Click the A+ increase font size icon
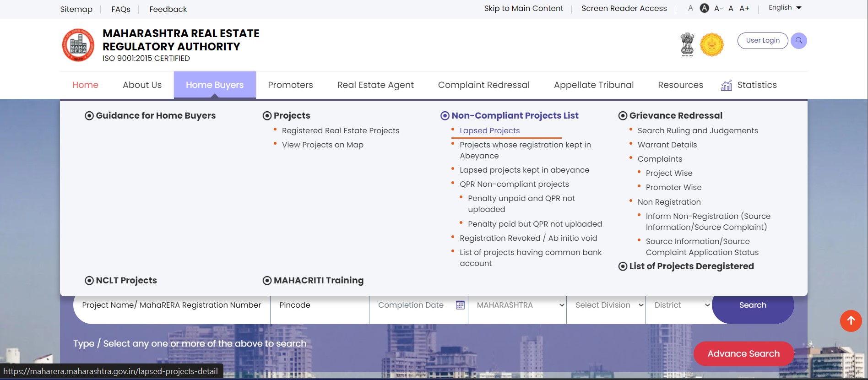The width and height of the screenshot is (868, 380). (744, 8)
